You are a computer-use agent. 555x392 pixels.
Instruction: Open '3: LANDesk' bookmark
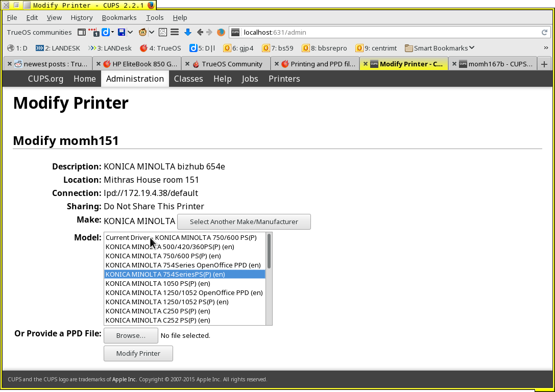pyautogui.click(x=110, y=48)
